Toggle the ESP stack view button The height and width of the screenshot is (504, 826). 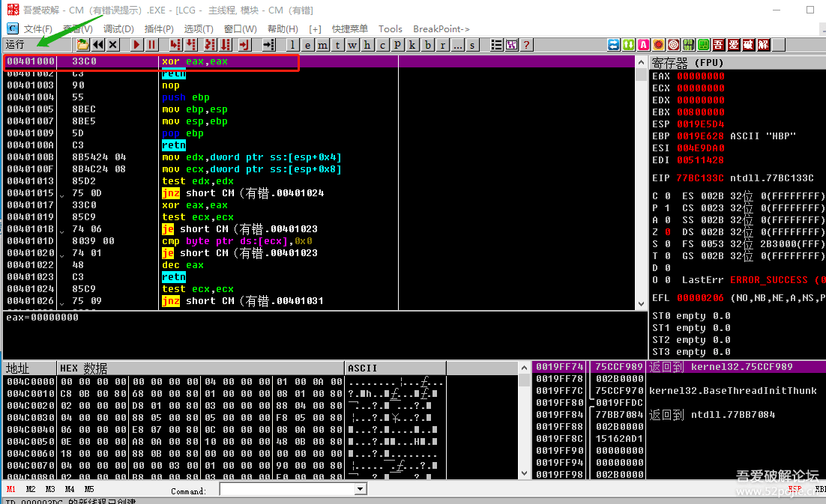coord(794,489)
